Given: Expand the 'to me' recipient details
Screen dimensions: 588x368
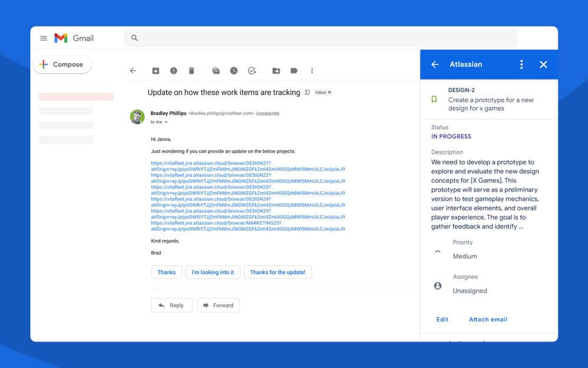Looking at the screenshot, I should coord(166,122).
